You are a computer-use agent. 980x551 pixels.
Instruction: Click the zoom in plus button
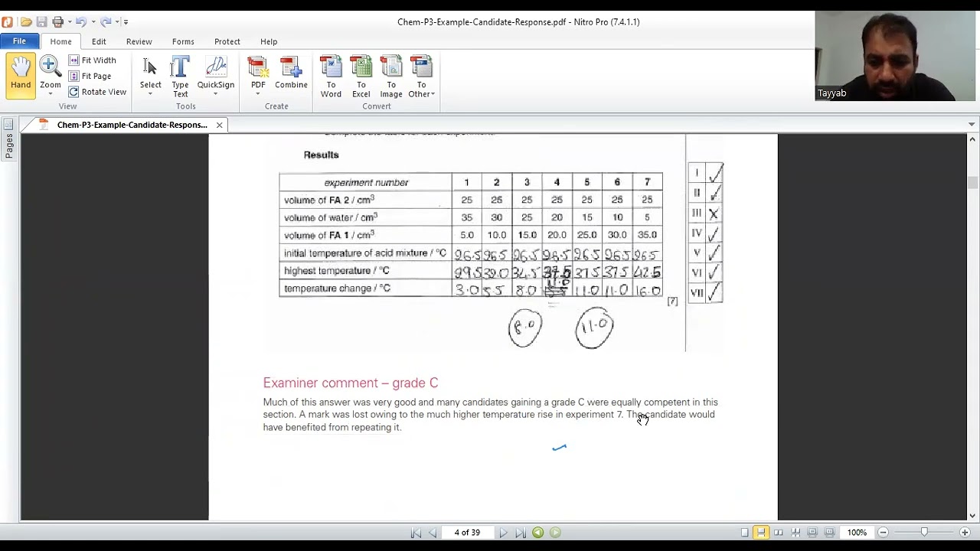pos(965,533)
